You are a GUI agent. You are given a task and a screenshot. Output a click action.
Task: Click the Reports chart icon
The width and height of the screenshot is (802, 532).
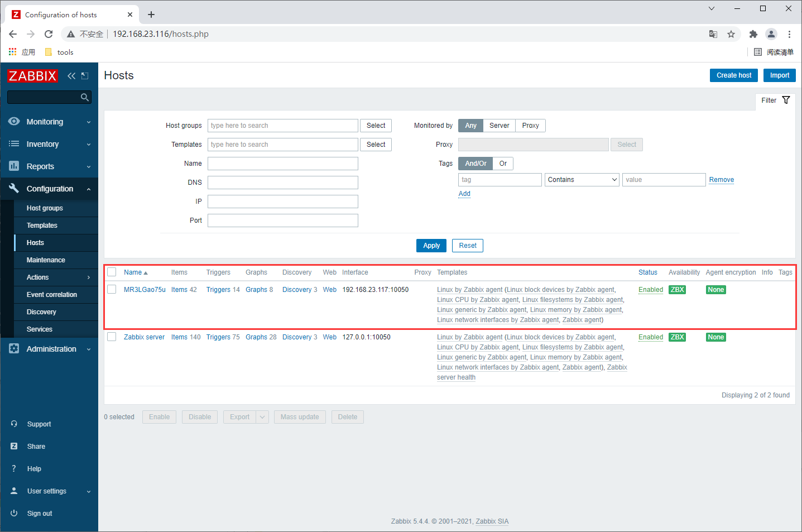(14, 166)
